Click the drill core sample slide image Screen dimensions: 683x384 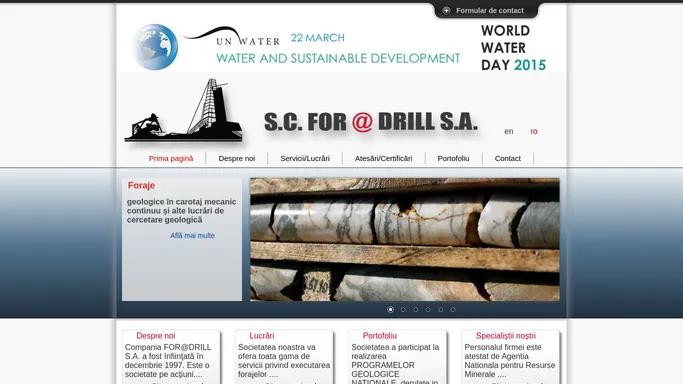pos(405,239)
